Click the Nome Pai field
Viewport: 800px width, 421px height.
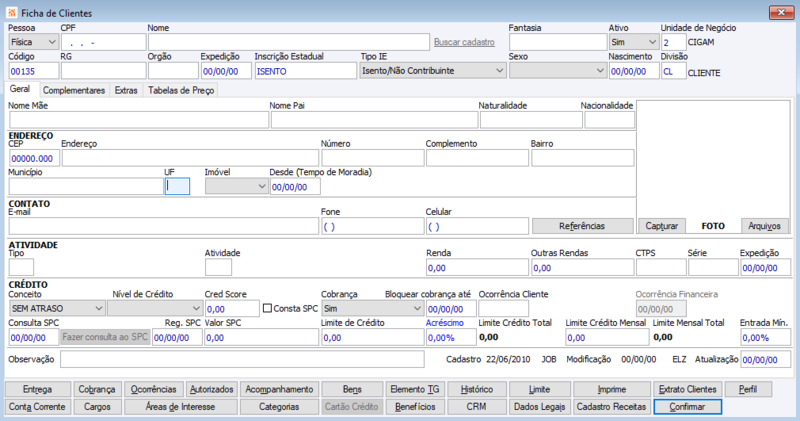[374, 120]
